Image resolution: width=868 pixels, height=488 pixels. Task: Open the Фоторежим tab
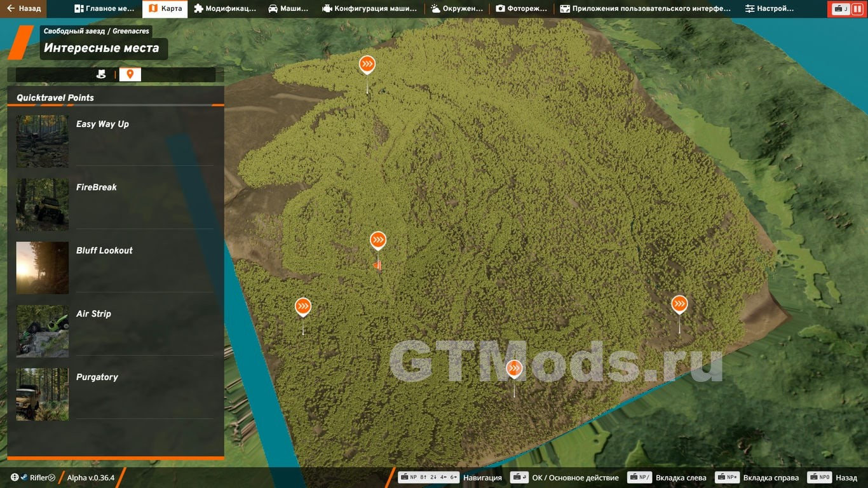[521, 9]
